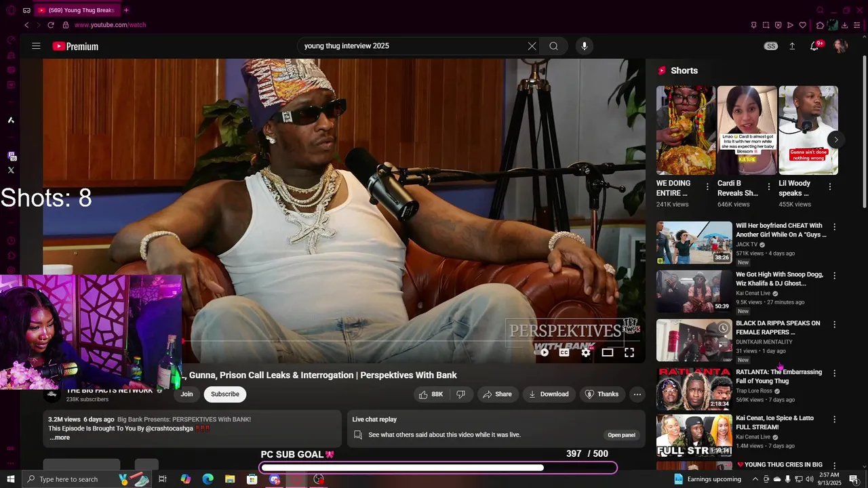868x488 pixels.
Task: Open options for 'BLACK DA RIPPA SPEAKS' video
Action: click(835, 325)
